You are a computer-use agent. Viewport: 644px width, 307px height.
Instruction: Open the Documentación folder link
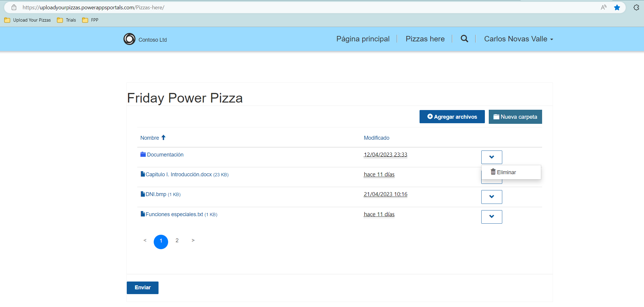click(x=165, y=155)
